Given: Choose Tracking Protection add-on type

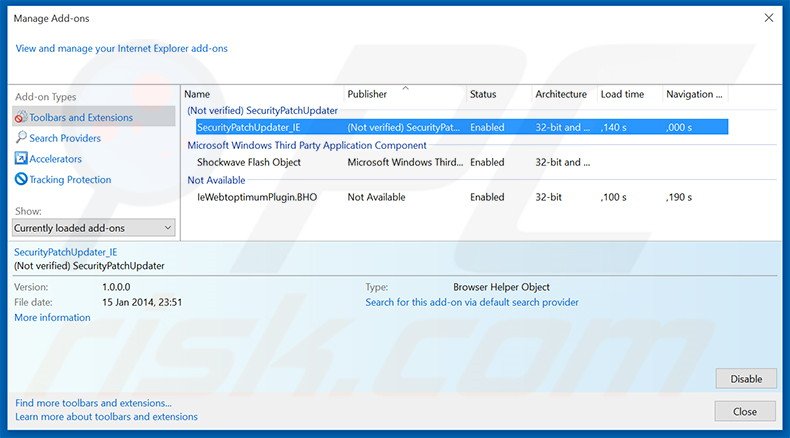Looking at the screenshot, I should click(70, 179).
